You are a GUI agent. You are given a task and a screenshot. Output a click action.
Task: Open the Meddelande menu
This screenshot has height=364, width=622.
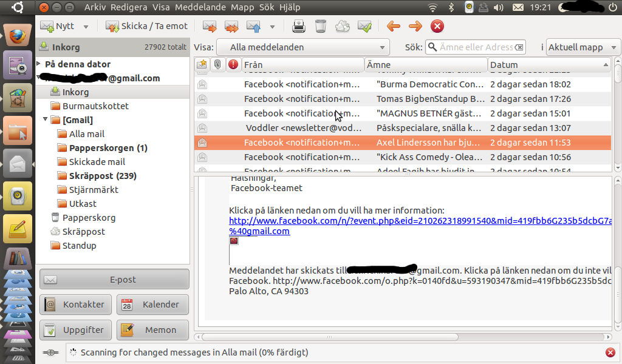(200, 7)
